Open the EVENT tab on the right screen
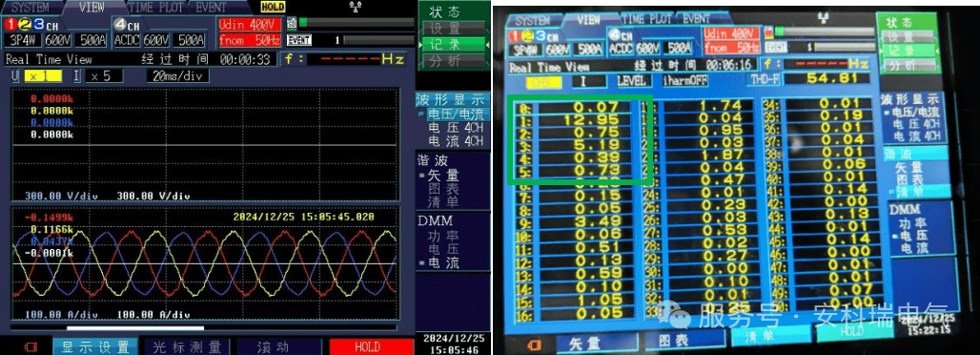Viewport: 980px width, 355px height. [x=696, y=19]
